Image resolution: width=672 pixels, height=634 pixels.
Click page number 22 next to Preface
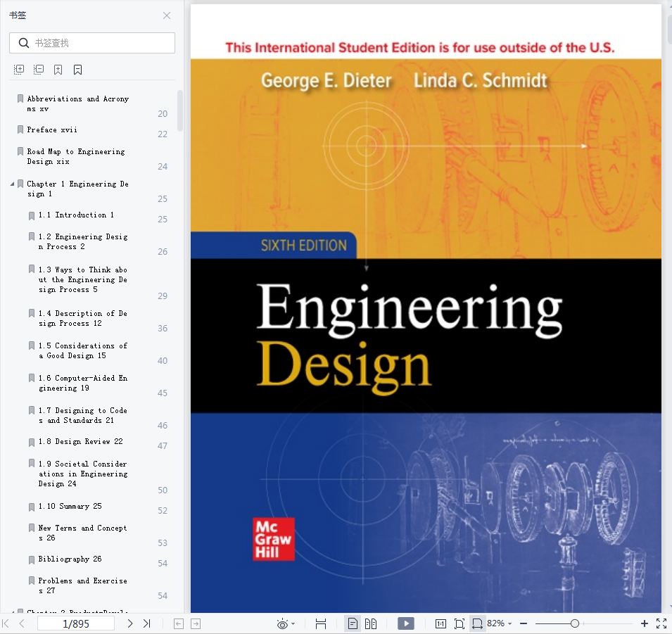pos(163,134)
